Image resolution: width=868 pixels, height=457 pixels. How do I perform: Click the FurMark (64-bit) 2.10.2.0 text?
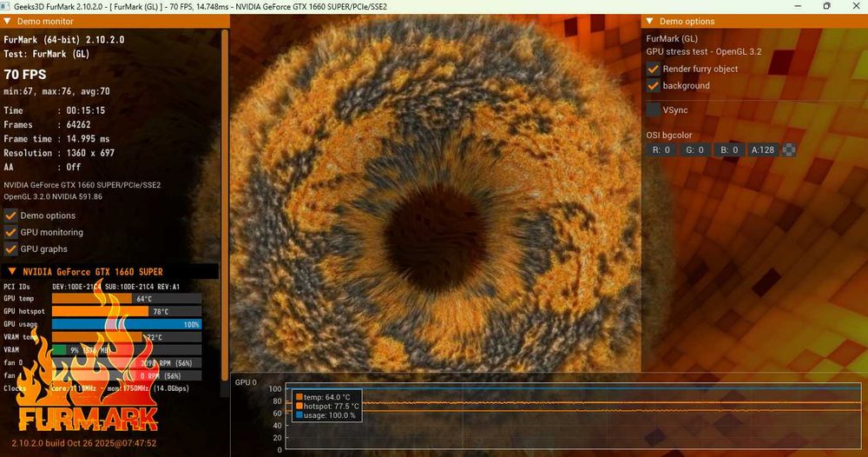pyautogui.click(x=63, y=40)
